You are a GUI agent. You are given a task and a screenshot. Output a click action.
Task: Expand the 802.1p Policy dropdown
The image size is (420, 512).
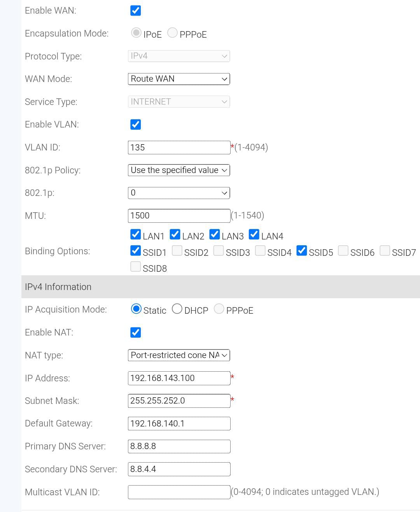coord(179,170)
